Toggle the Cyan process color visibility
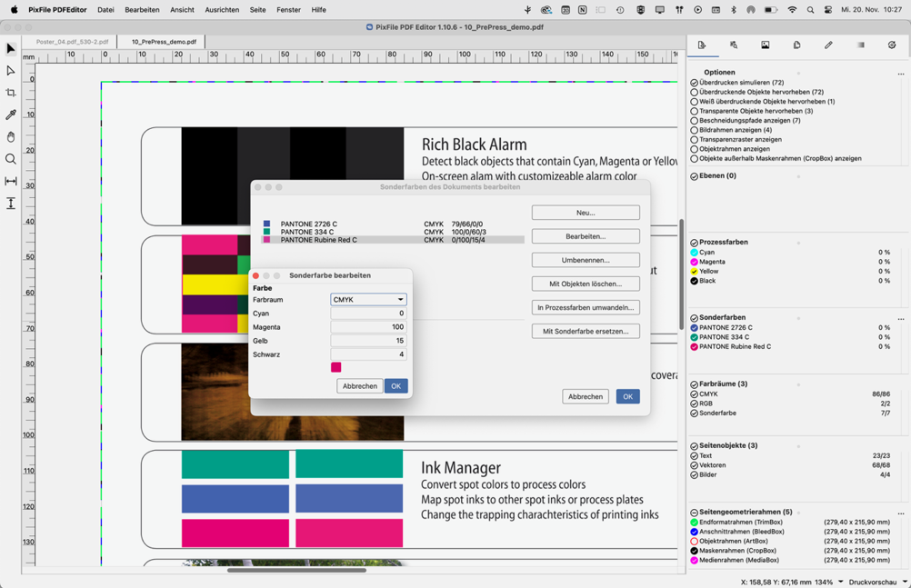Screen dimensions: 911x588 [x=695, y=253]
